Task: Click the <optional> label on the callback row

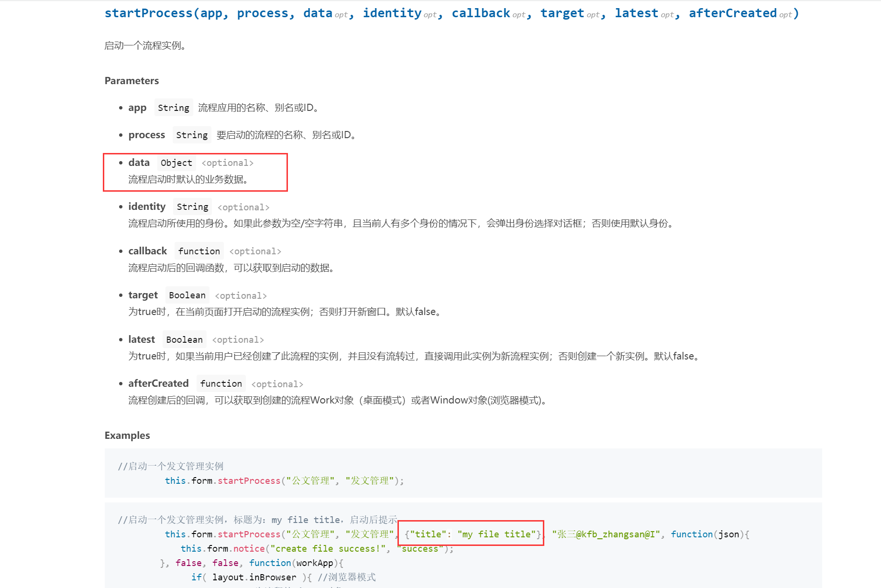Action: [255, 251]
